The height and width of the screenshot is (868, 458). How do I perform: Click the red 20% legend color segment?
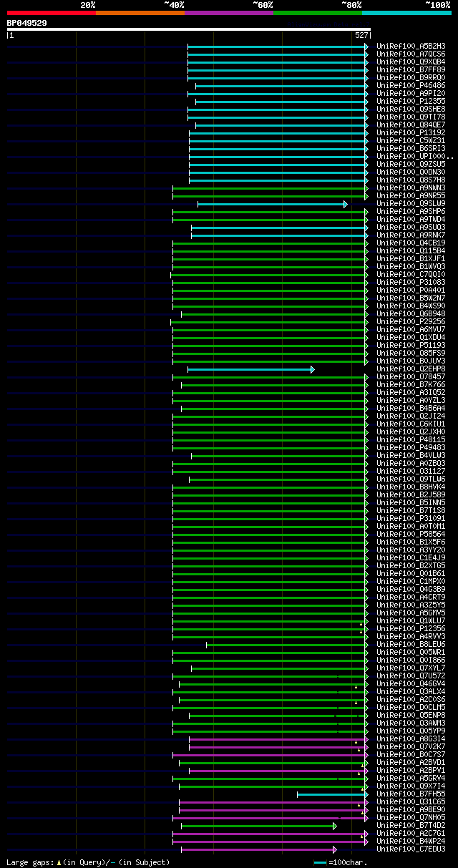click(52, 13)
